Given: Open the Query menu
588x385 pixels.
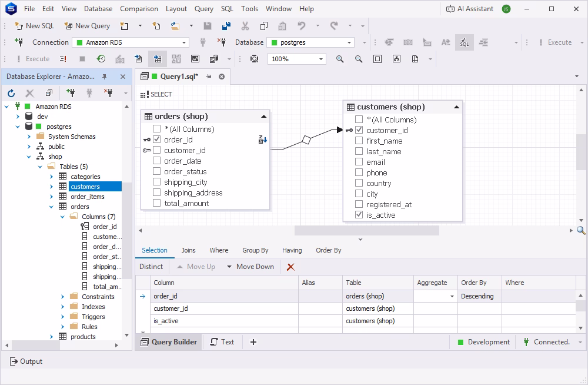Looking at the screenshot, I should tap(203, 9).
